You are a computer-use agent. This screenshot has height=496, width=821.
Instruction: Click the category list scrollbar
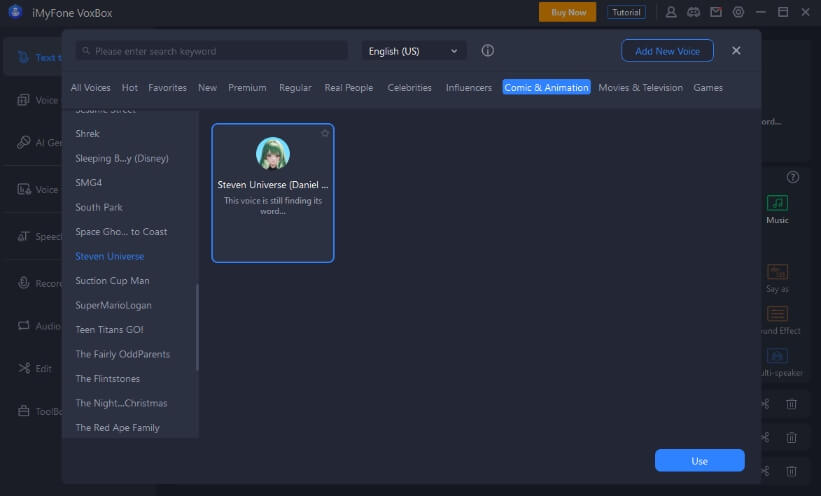click(x=197, y=327)
